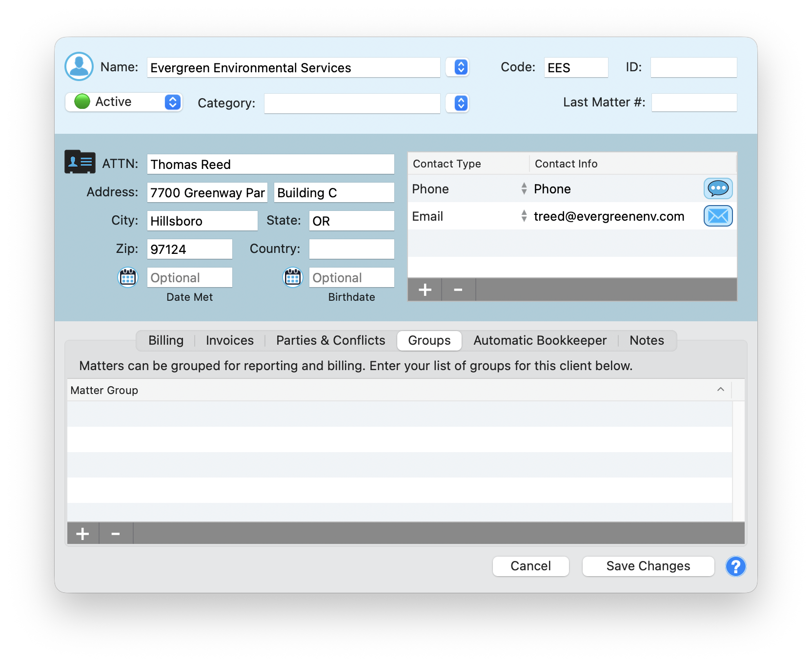Click the Cancel button
Image resolution: width=812 pixels, height=665 pixels.
(530, 566)
